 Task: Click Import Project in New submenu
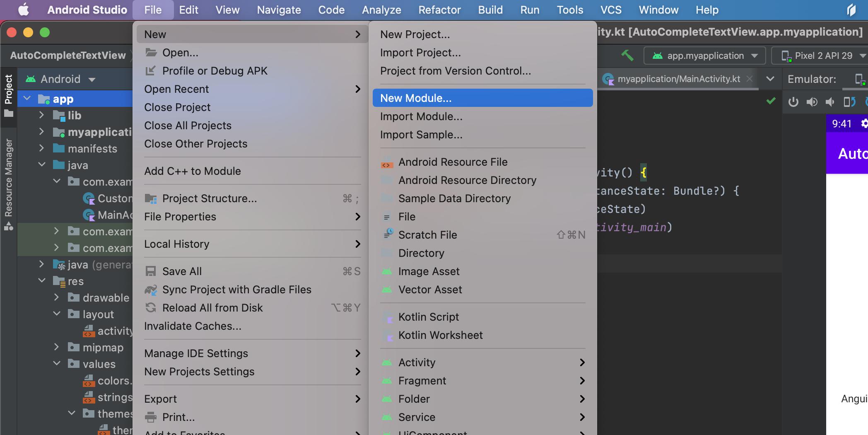(420, 53)
